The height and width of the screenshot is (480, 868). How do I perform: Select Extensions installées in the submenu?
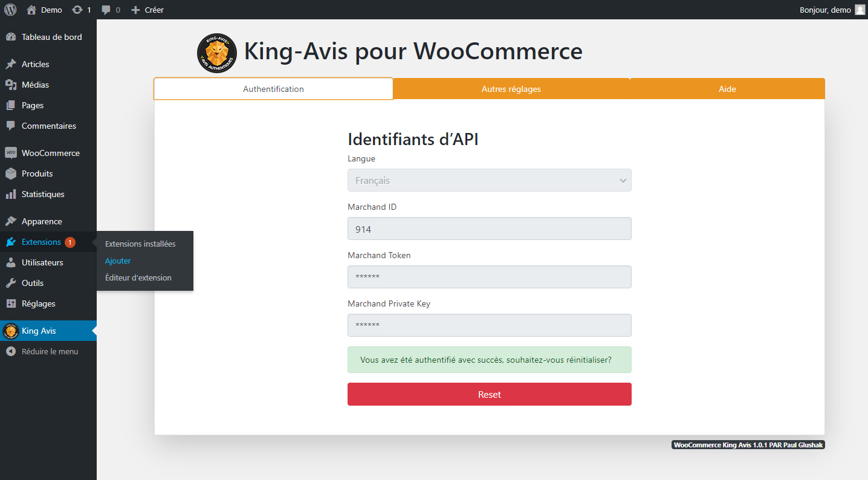[x=140, y=244]
